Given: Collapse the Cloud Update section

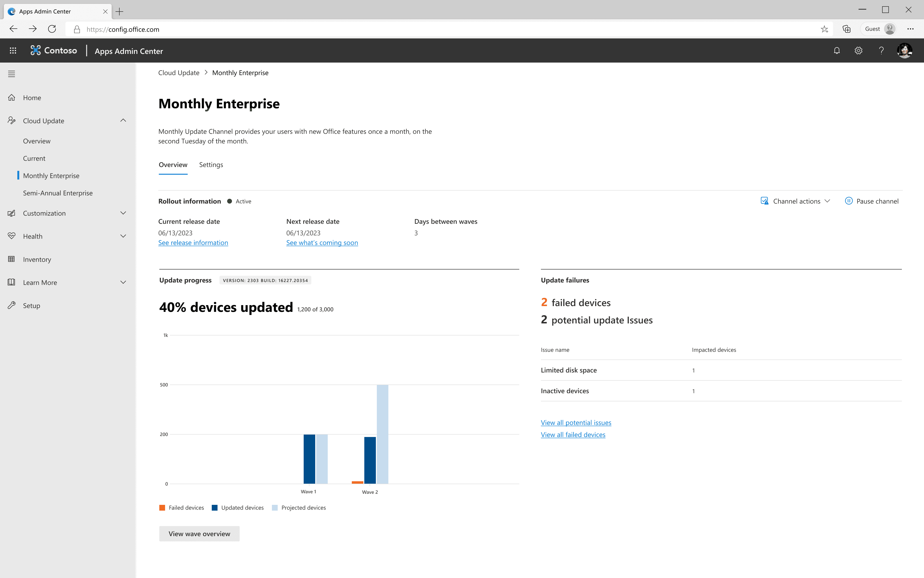Looking at the screenshot, I should (123, 120).
